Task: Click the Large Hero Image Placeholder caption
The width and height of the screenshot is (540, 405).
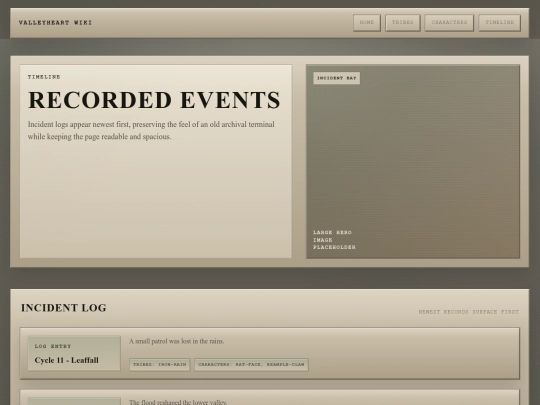Action: click(334, 240)
